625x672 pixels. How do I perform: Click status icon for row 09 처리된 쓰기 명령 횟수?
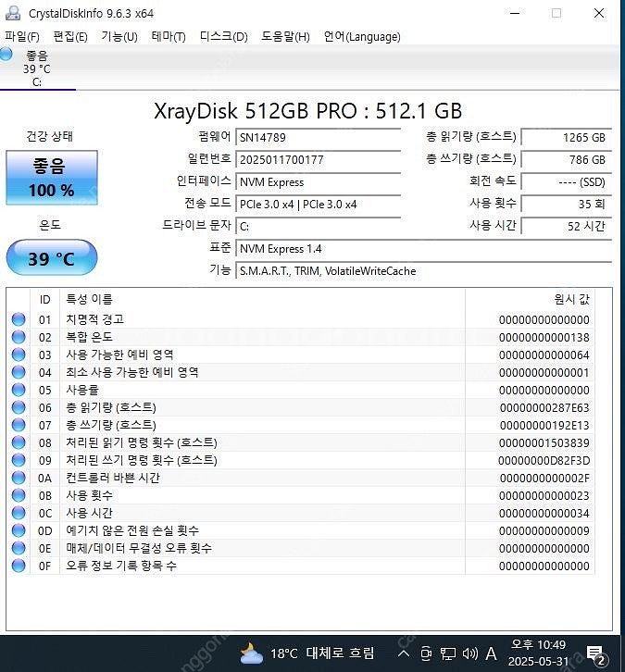[x=19, y=460]
